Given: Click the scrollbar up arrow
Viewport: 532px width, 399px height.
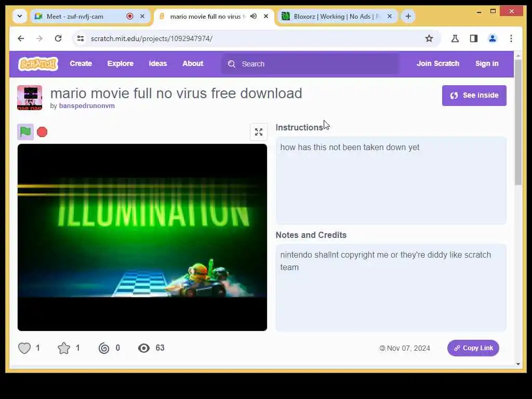Looking at the screenshot, I should tap(518, 55).
